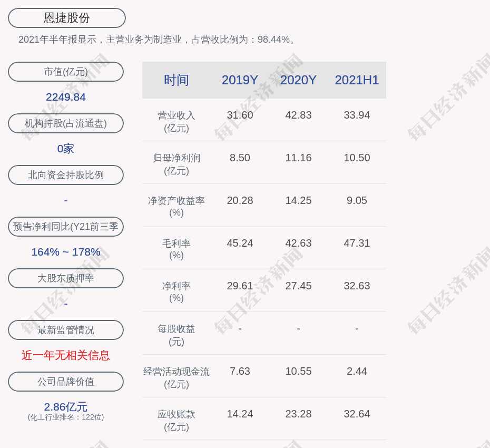Select gross margin value 42.63

pyautogui.click(x=298, y=243)
